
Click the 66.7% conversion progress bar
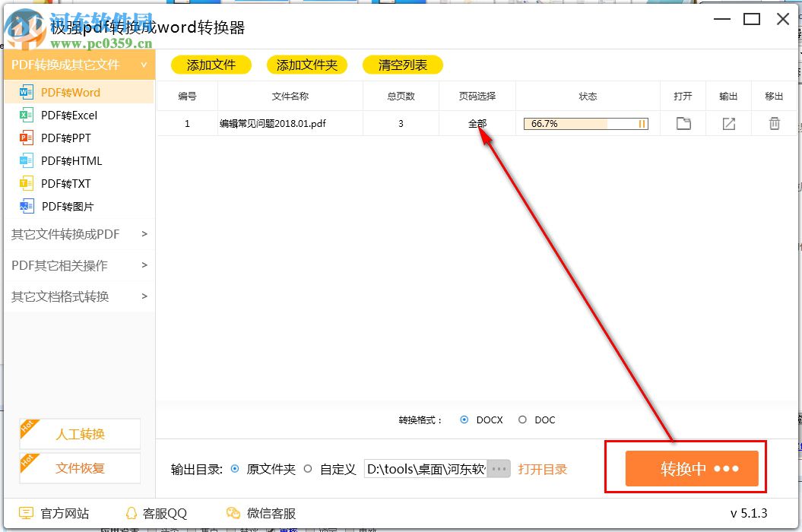pyautogui.click(x=584, y=123)
